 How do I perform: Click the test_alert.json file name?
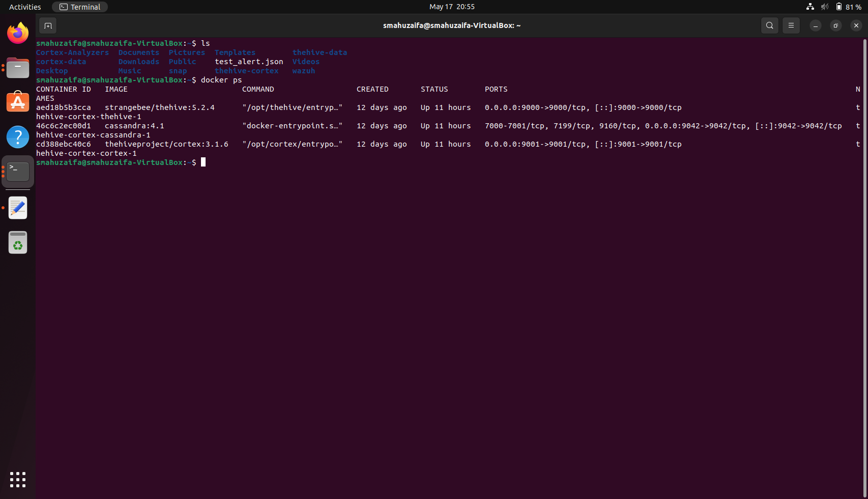point(249,62)
